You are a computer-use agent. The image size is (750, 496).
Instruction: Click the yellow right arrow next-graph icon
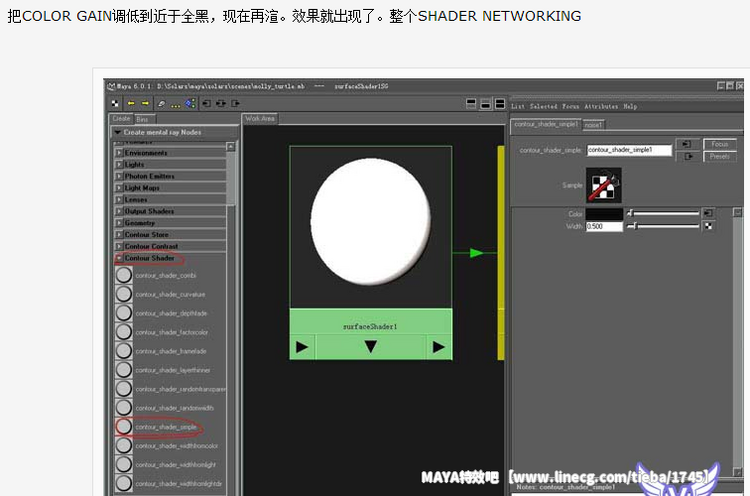pyautogui.click(x=145, y=103)
